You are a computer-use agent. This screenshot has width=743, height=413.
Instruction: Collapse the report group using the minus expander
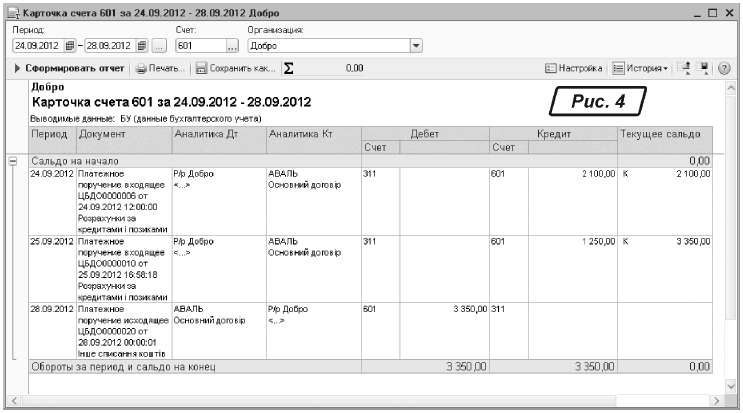pos(12,160)
